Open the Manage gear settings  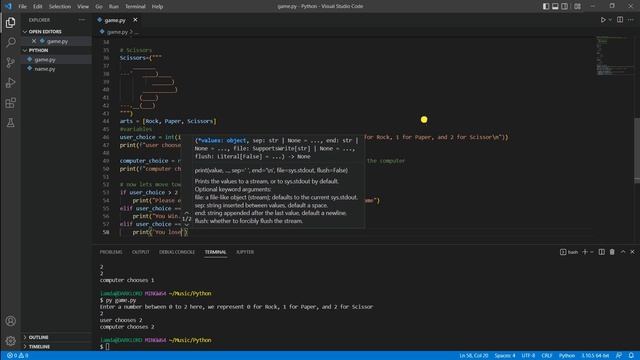[x=11, y=341]
